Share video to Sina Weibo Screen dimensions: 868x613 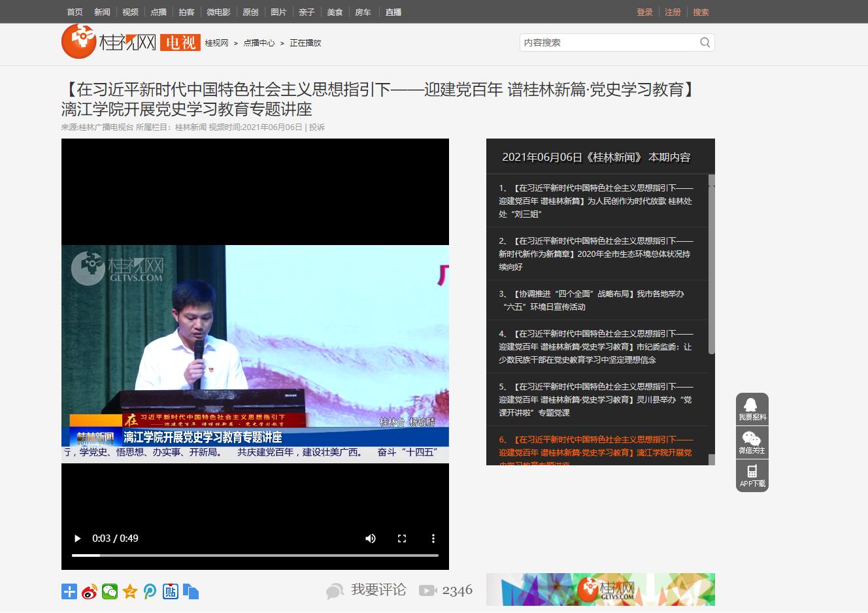coord(90,592)
